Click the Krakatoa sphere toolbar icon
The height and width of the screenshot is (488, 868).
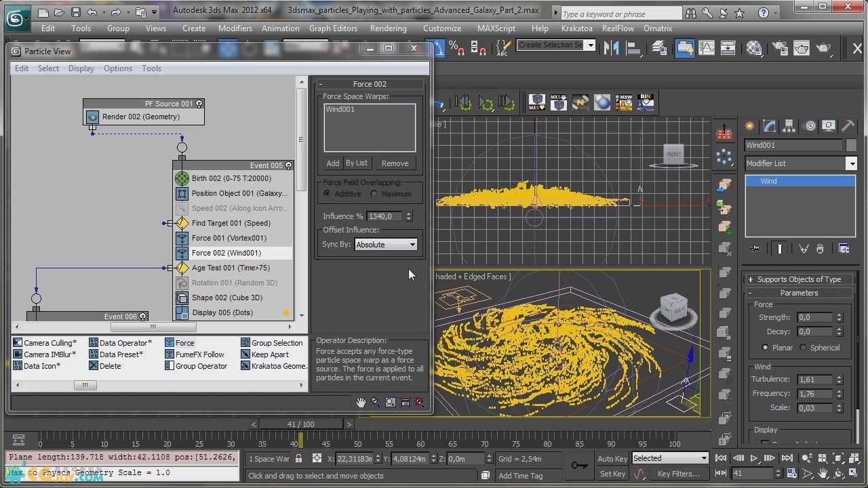[x=602, y=102]
